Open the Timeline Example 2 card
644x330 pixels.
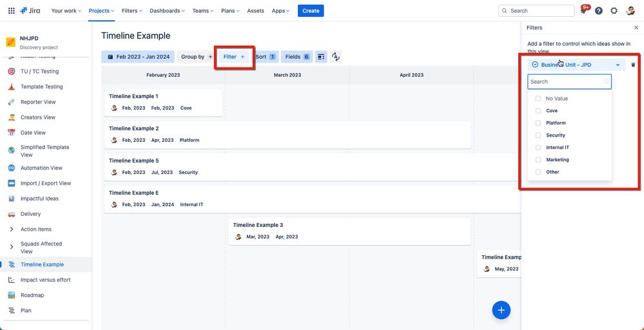[288, 135]
